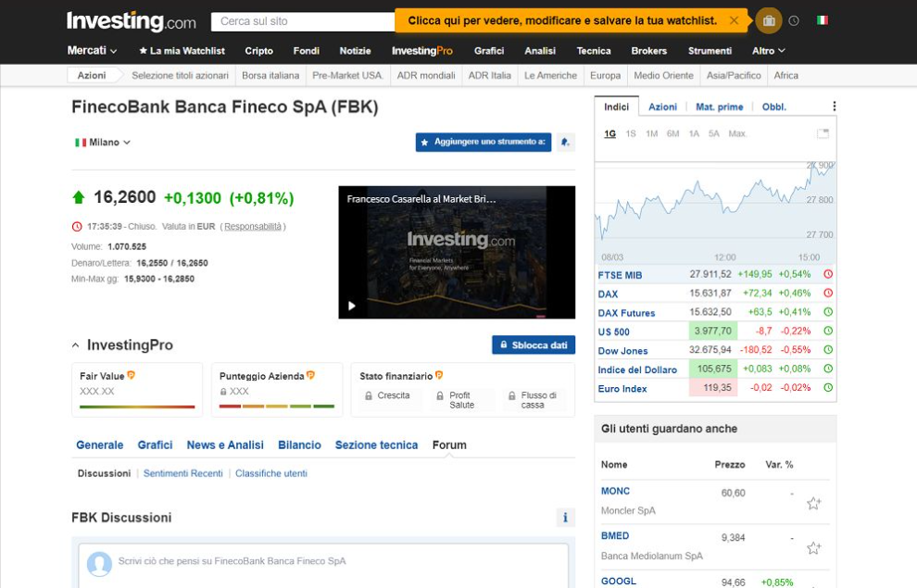Click Aggiungere uno strumento a button
This screenshot has height=588, width=917.
tap(484, 142)
